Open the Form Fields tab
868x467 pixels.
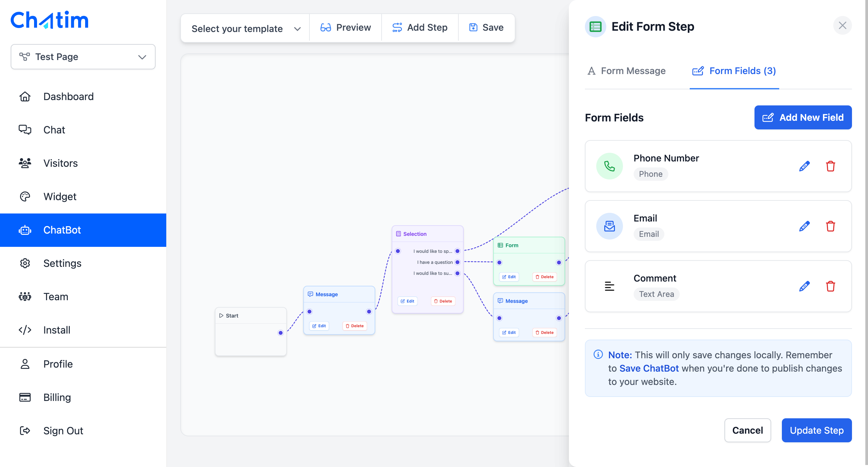point(734,71)
